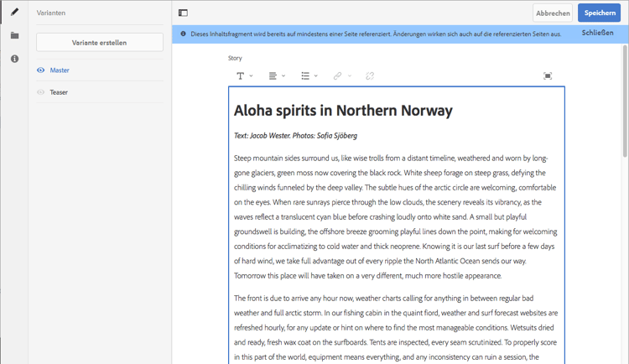Click the 'Story' field label
The image size is (629, 364).
click(x=235, y=58)
